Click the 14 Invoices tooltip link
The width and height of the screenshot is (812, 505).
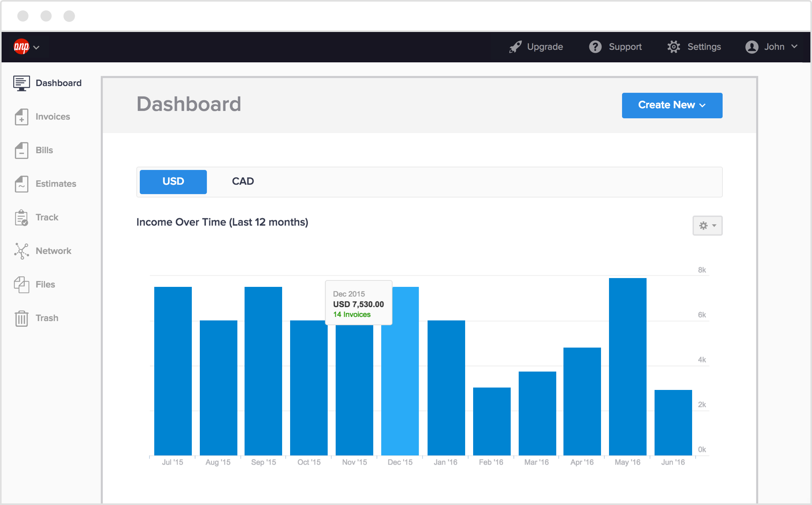tap(352, 314)
